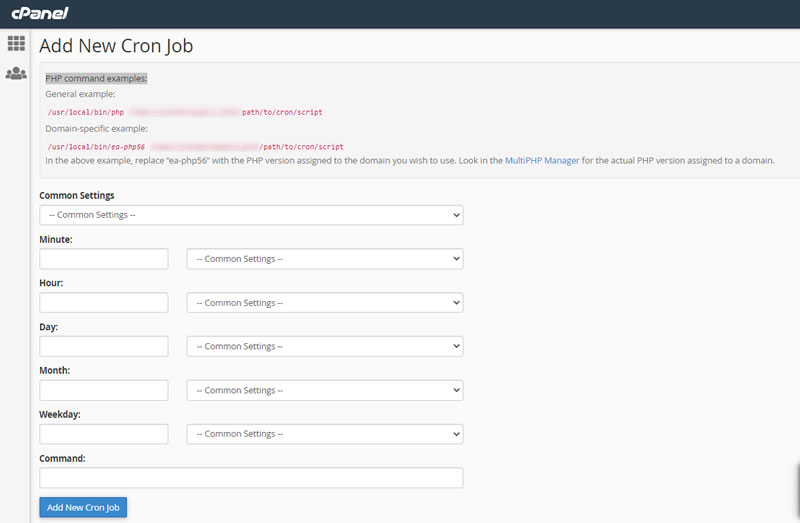
Task: Expand the Minute Common Settings dropdown
Action: (x=325, y=259)
